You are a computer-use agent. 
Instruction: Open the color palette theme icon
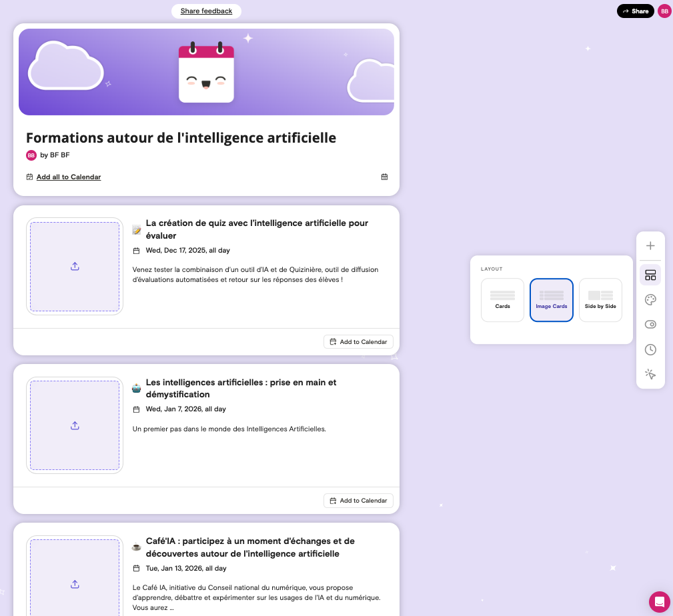click(650, 300)
